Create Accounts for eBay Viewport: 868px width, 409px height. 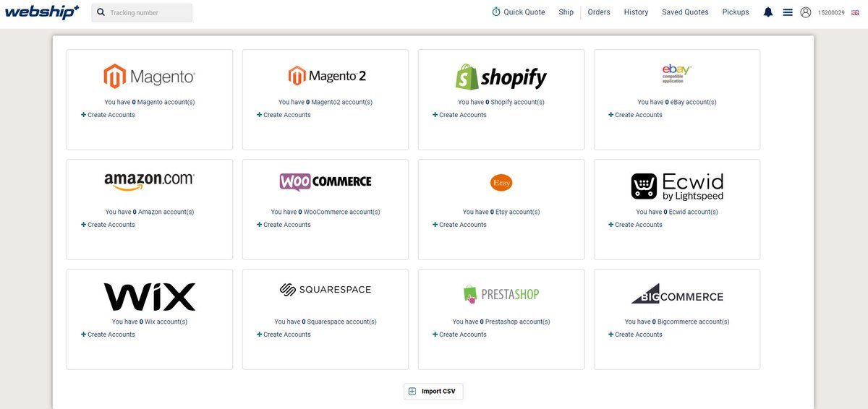(636, 115)
